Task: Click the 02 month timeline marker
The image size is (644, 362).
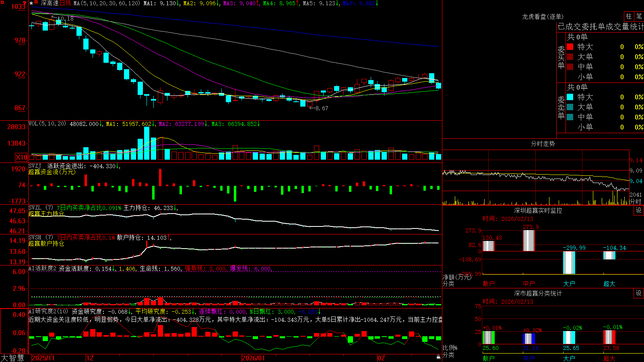Action: (381, 358)
